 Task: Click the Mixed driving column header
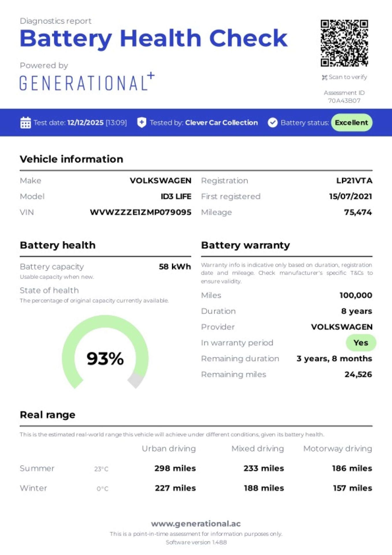click(x=258, y=449)
